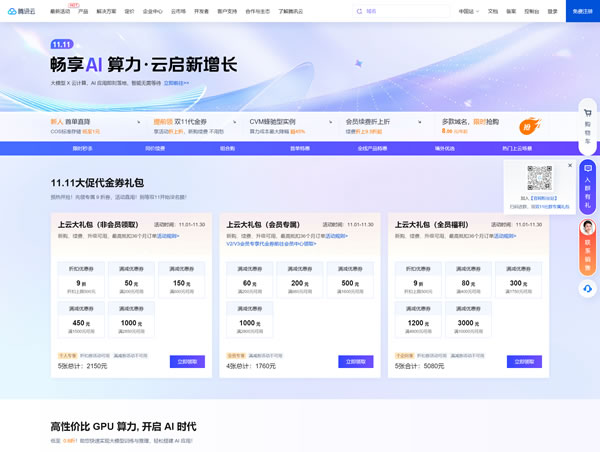The image size is (600, 452).
Task: Open the shopping cart (购物车) sidebar button
Action: pos(587,127)
